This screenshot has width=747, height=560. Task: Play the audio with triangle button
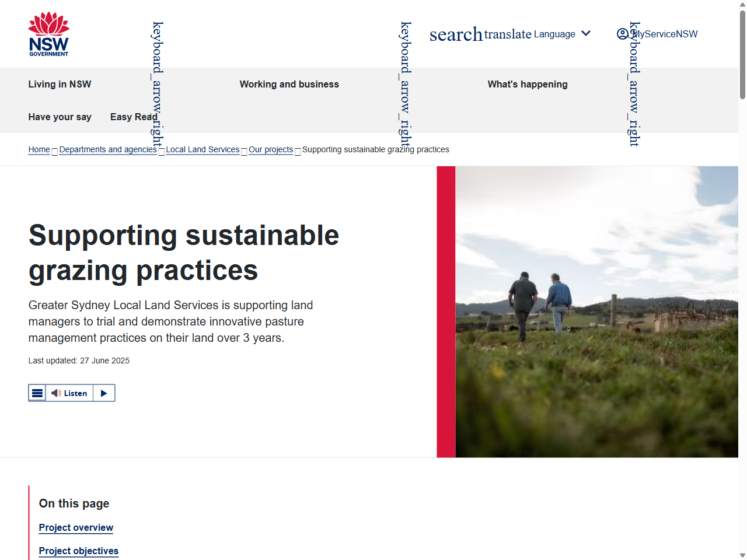click(x=104, y=393)
